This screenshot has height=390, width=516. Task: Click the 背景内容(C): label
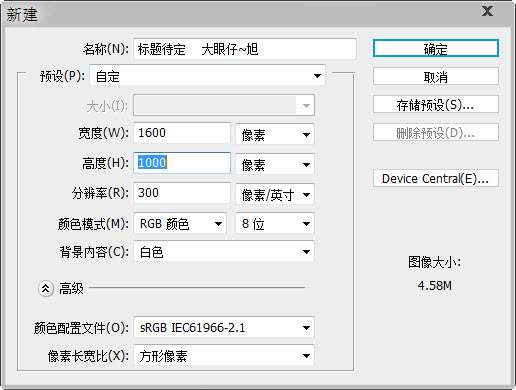pyautogui.click(x=94, y=252)
